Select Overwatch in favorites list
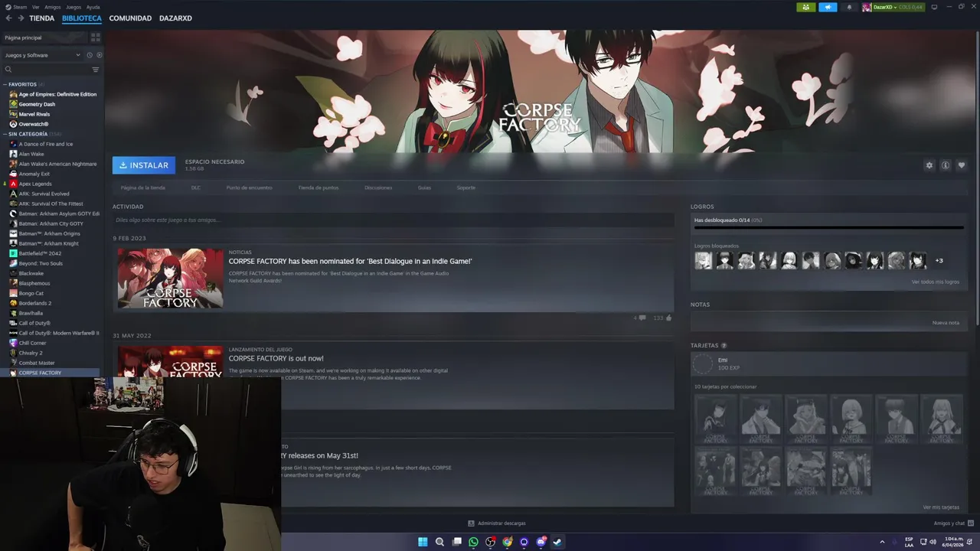This screenshot has height=551, width=980. point(33,124)
